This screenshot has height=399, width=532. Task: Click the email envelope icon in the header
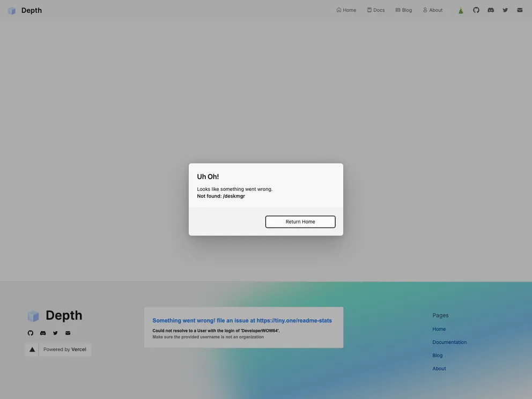click(519, 10)
